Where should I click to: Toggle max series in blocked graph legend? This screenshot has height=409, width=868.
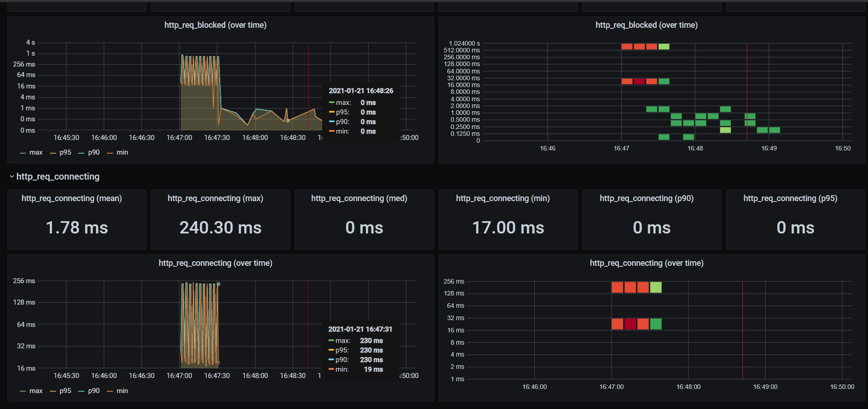pos(36,152)
